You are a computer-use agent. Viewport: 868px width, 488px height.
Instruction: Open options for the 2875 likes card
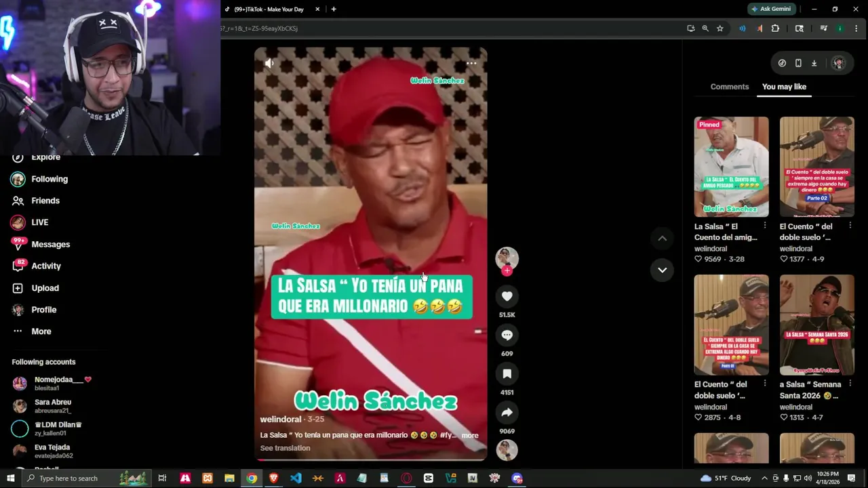[x=765, y=384]
